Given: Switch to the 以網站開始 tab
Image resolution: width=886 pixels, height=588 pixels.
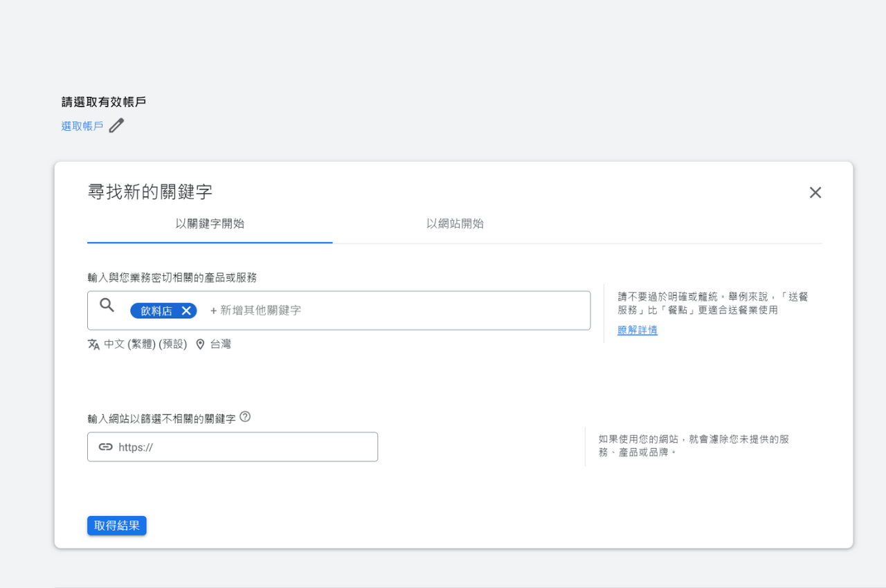Looking at the screenshot, I should [x=455, y=224].
